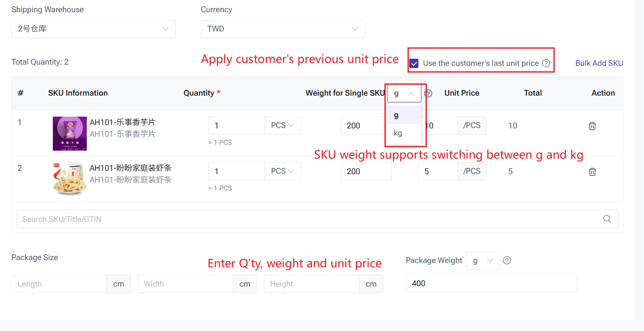This screenshot has height=331, width=644.
Task: Choose g from the weight unit list
Action: point(397,115)
